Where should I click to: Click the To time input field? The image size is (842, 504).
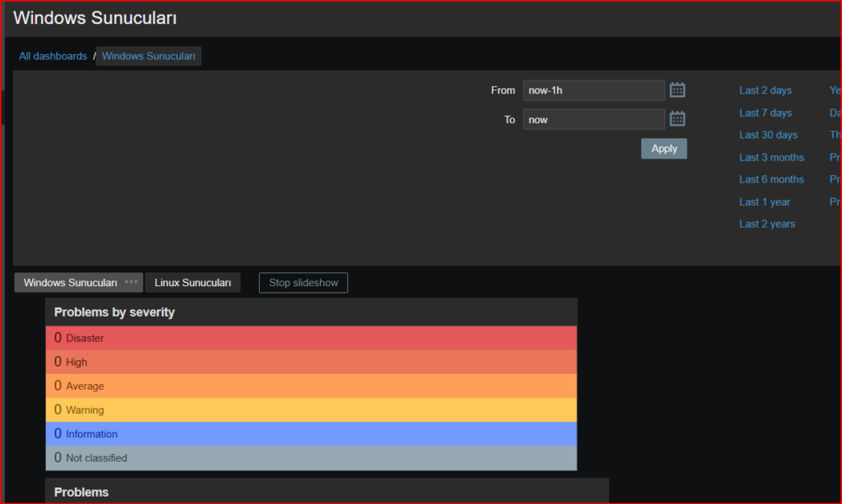tap(594, 119)
